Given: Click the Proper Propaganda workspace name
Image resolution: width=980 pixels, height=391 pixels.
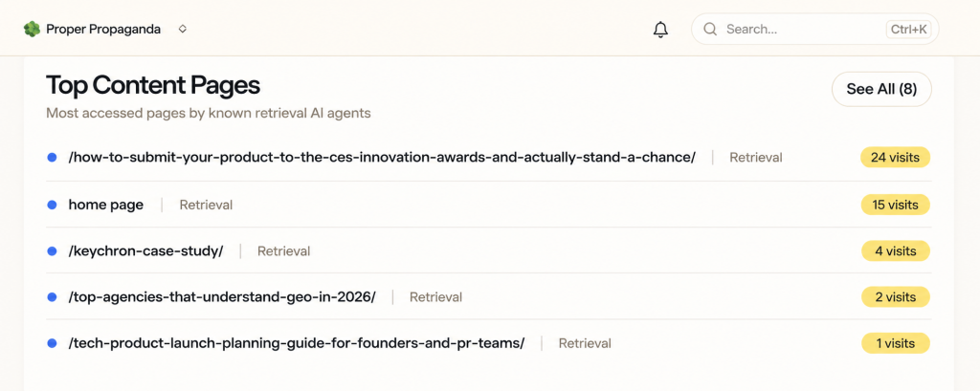Looking at the screenshot, I should pyautogui.click(x=103, y=30).
